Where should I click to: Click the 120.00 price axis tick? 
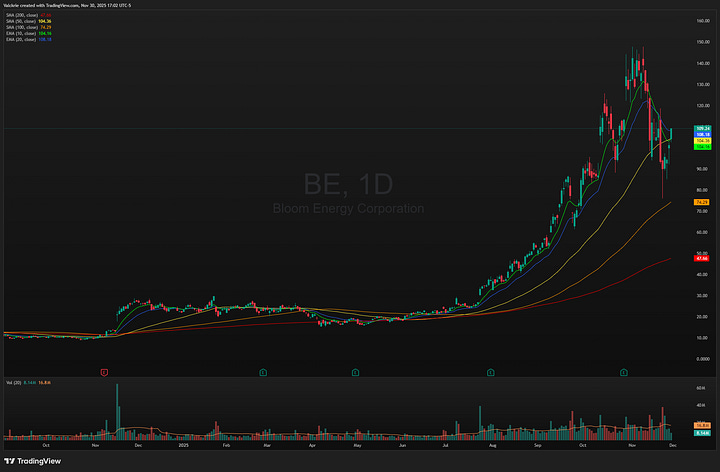(703, 106)
